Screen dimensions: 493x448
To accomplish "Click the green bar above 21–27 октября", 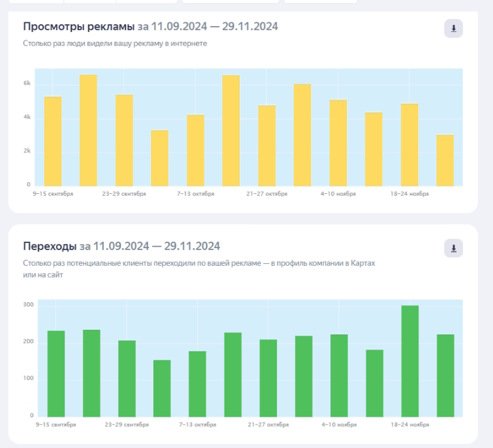I will click(x=268, y=378).
